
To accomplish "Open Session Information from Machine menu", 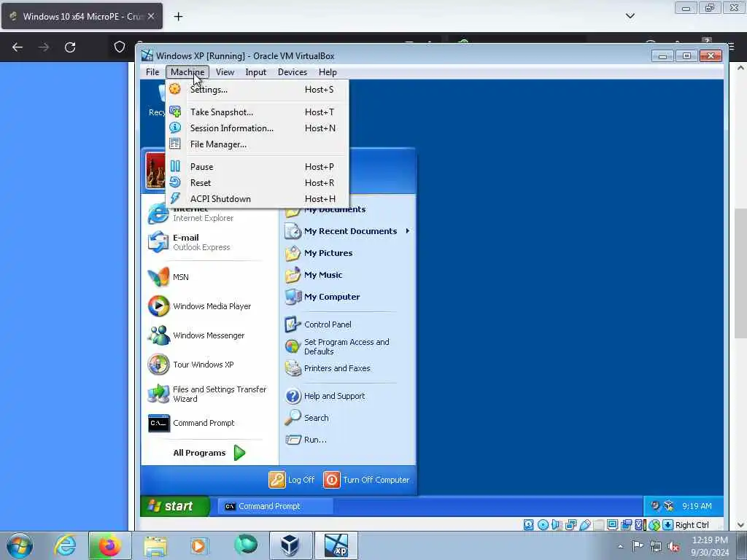I will click(258, 128).
